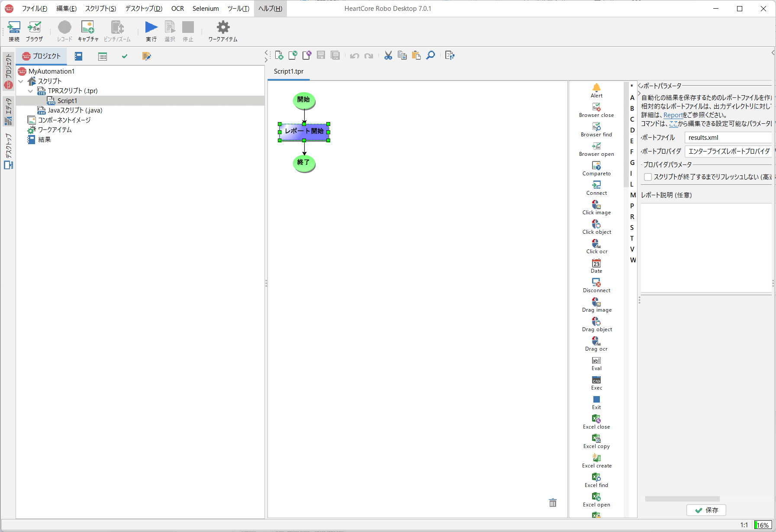Switch to the Script1.tpr tab
This screenshot has height=532, width=776.
289,71
